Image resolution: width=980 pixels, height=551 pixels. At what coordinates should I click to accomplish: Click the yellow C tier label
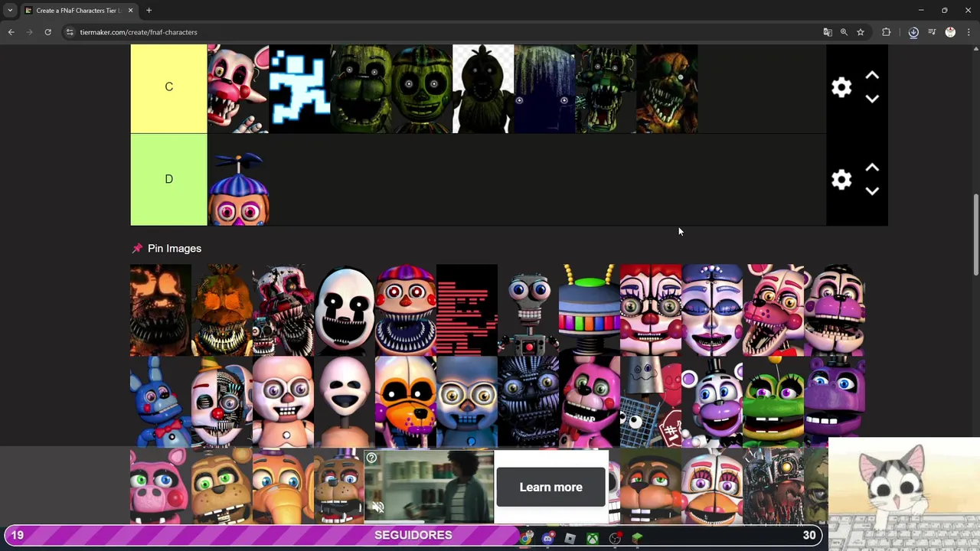click(168, 88)
